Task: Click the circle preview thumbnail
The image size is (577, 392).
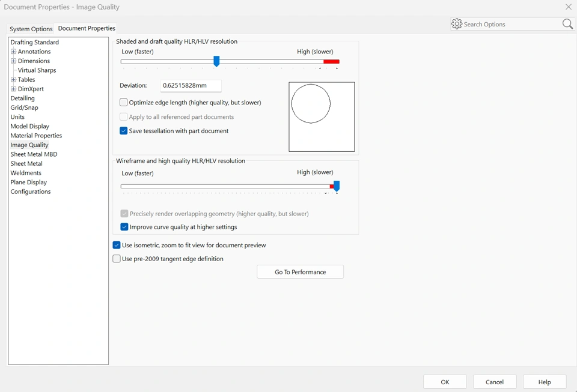Action: coord(322,117)
